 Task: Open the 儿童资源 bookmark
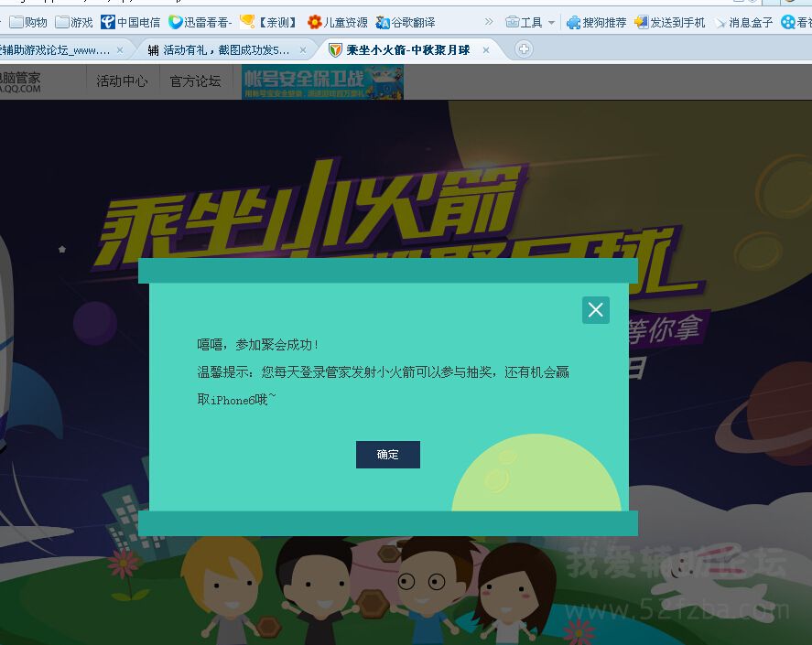click(337, 22)
